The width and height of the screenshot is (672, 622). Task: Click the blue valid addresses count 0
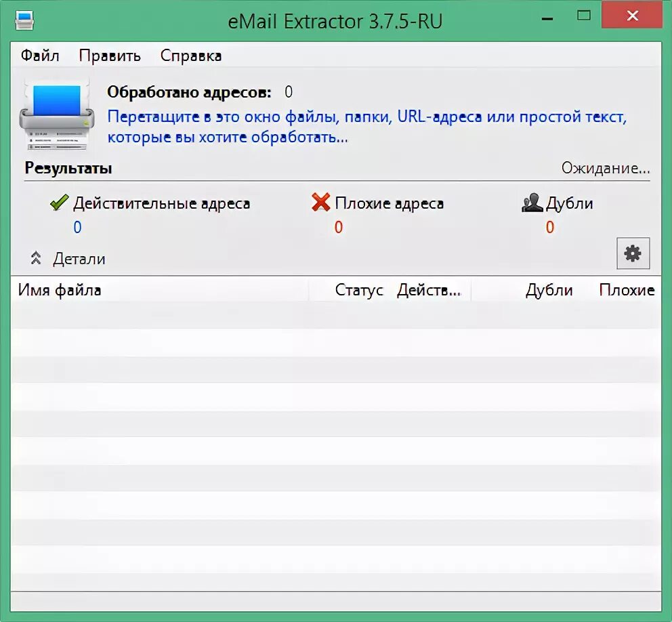(78, 227)
